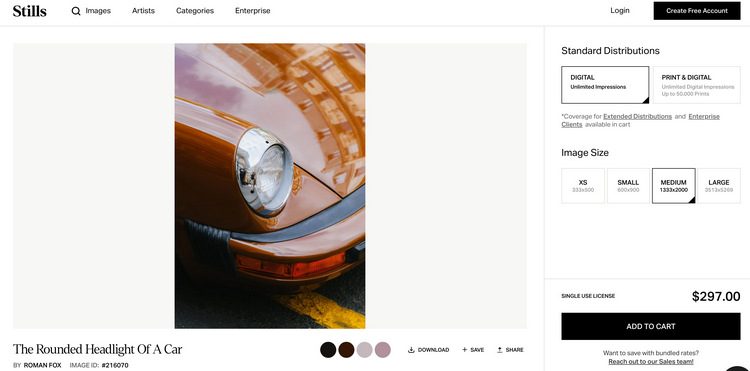Click the plus icon beside Save
This screenshot has height=371, width=750.
coord(464,350)
